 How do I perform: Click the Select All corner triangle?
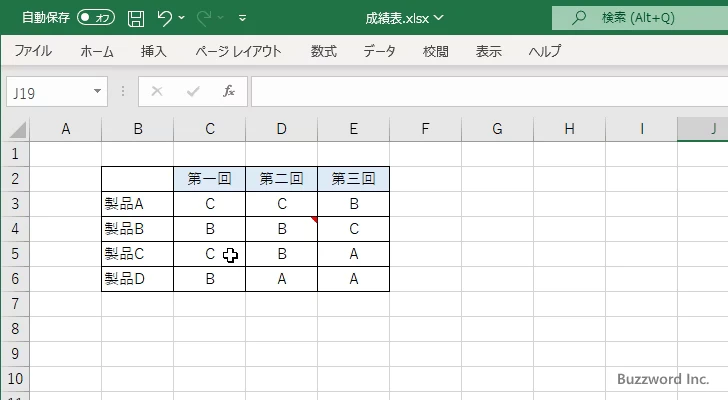[x=18, y=129]
